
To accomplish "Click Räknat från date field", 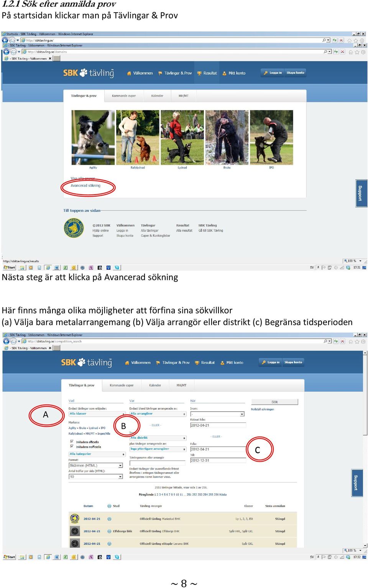I will 218,425.
